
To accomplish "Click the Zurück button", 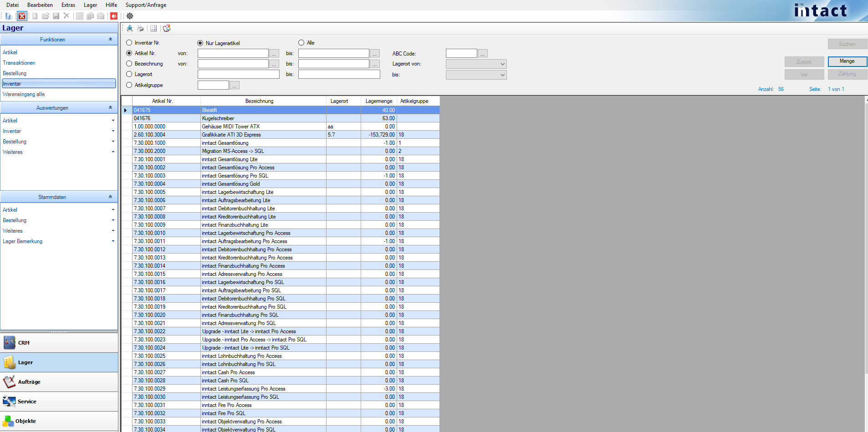I will (x=804, y=62).
